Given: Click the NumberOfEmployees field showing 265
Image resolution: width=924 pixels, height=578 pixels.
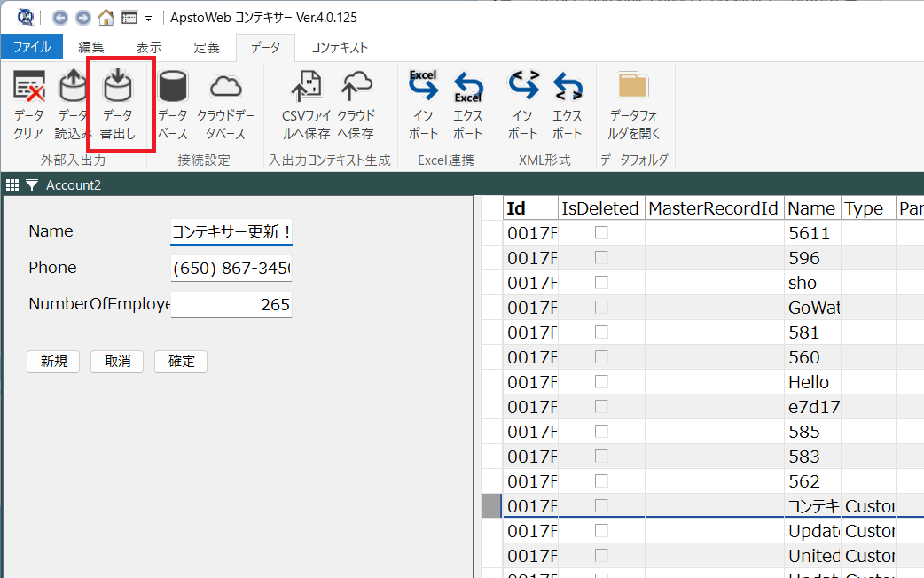Looking at the screenshot, I should pos(231,305).
